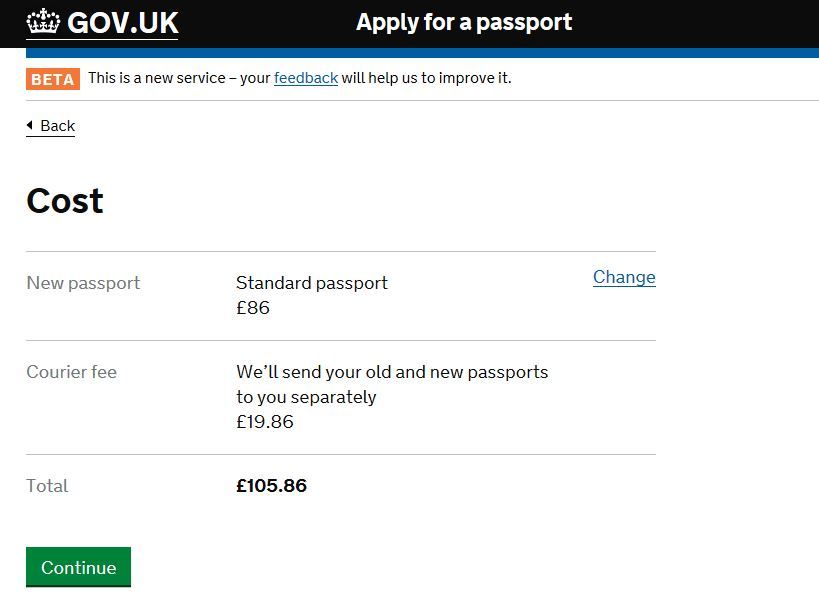Select the 'Courier fee' row label
Viewport: 819px width, 608px height.
[x=71, y=372]
